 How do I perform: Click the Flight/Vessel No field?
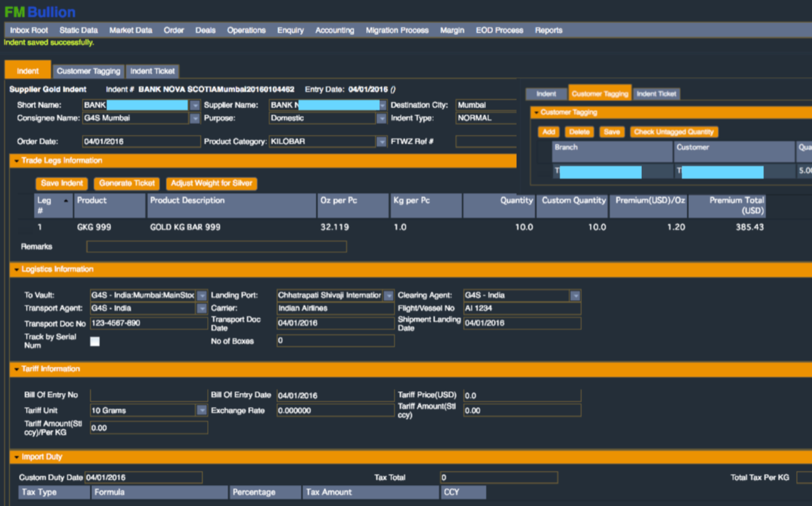[521, 309]
